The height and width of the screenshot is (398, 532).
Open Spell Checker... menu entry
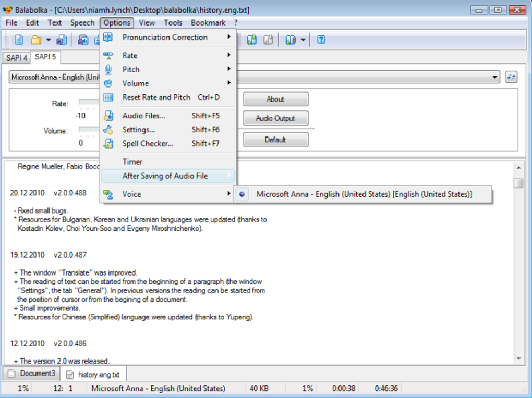[168, 143]
